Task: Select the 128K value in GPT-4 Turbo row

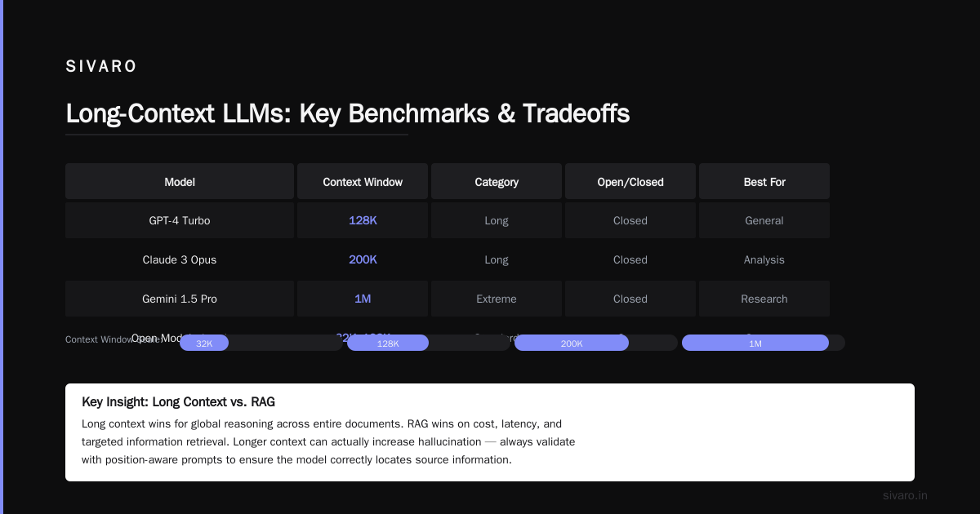Action: coord(363,220)
